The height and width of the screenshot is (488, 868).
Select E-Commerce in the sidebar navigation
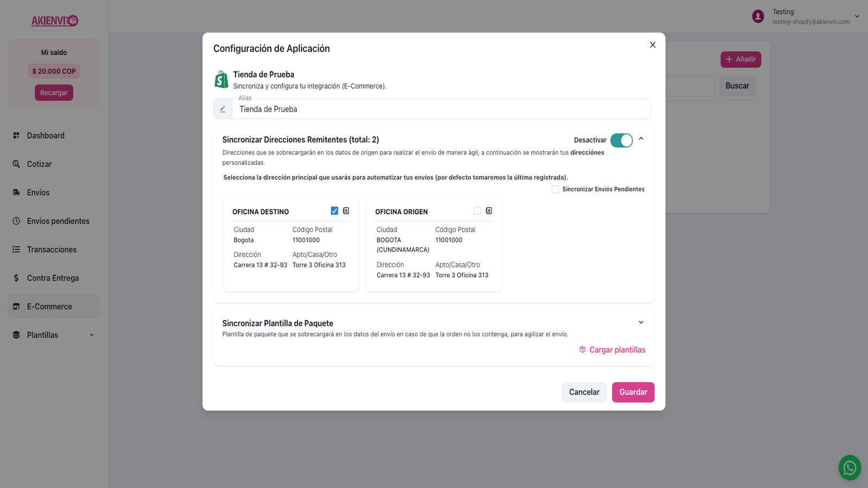(49, 306)
